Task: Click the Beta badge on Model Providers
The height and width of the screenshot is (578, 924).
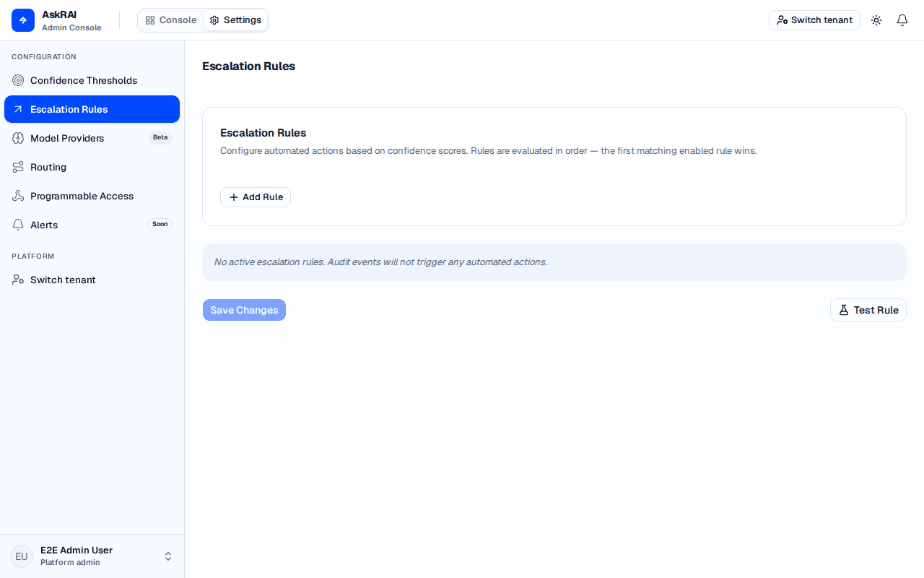Action: tap(160, 138)
